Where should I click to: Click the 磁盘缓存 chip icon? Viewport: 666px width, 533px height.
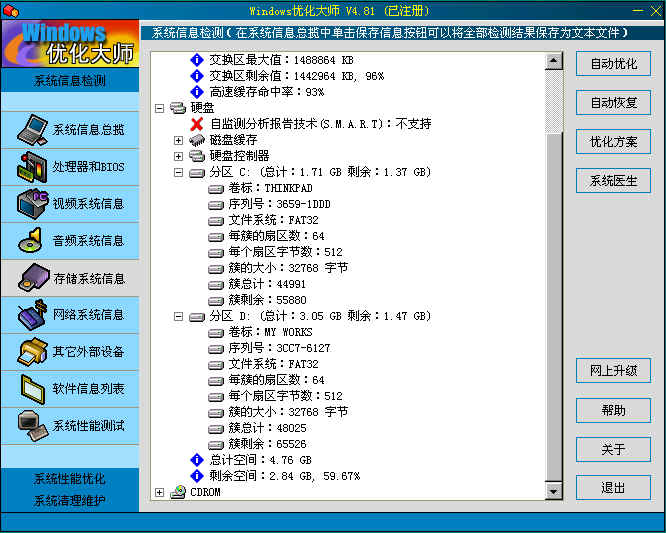(197, 140)
